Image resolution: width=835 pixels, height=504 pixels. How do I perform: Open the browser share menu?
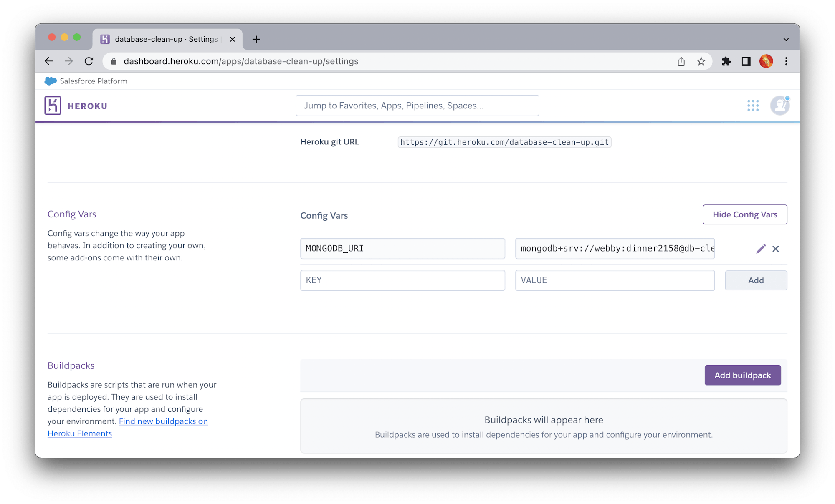pos(681,61)
